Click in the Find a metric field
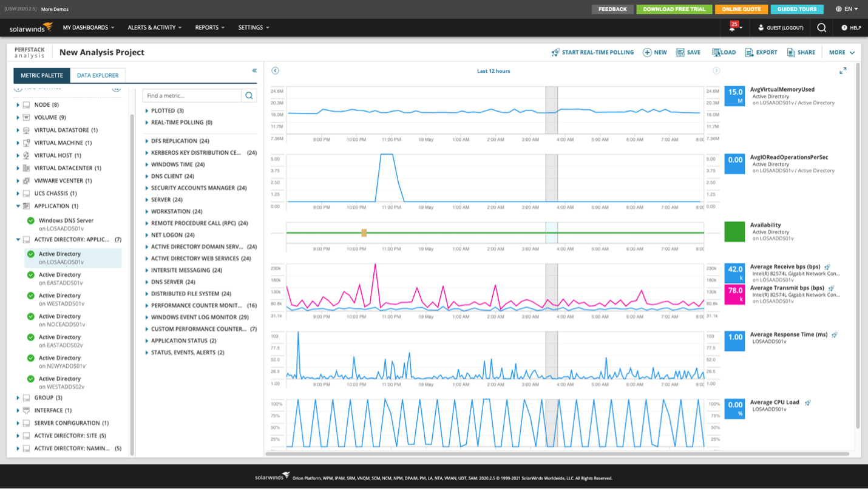The image size is (868, 491). (x=192, y=95)
